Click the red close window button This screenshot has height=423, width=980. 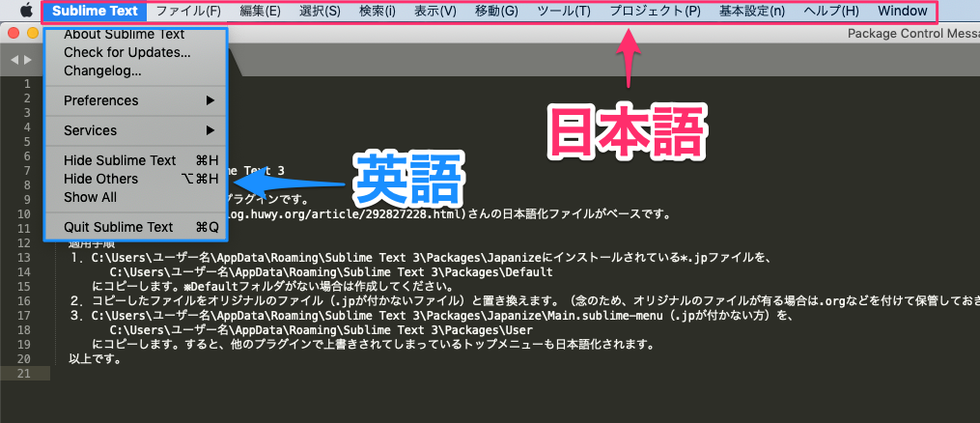pos(14,33)
